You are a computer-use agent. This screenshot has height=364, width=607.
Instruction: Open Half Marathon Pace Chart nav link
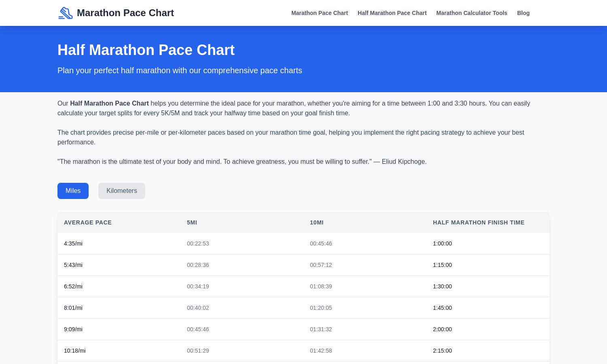pyautogui.click(x=392, y=13)
